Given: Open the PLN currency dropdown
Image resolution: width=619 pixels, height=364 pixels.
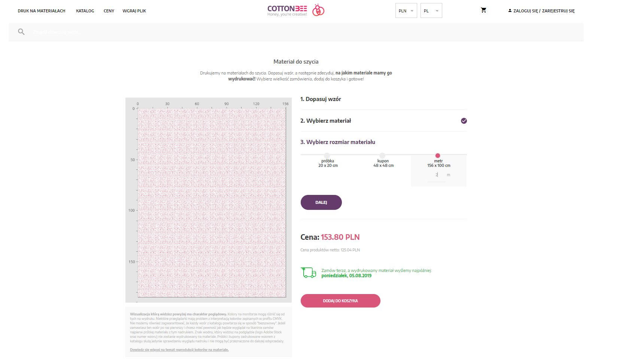Looking at the screenshot, I should (x=406, y=10).
